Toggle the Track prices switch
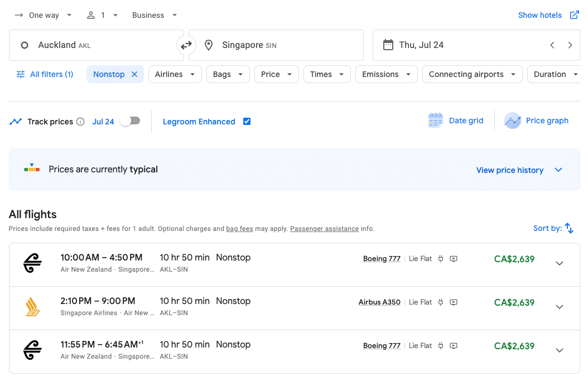Screen dimensions: 588x381 (x=130, y=121)
